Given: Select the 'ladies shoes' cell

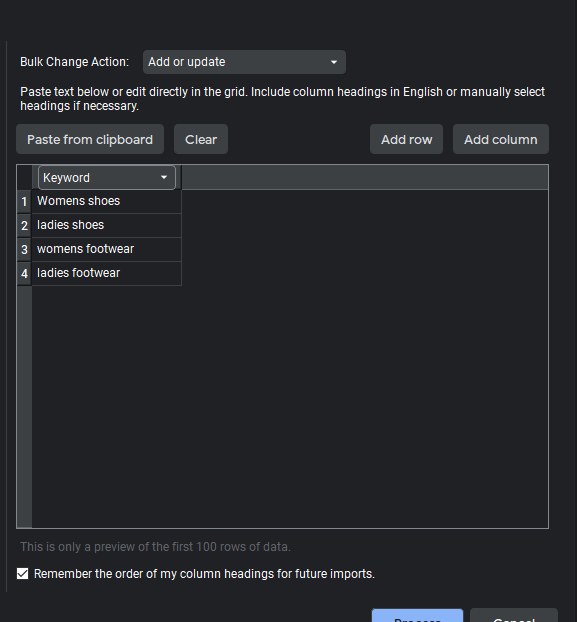Looking at the screenshot, I should [x=107, y=225].
